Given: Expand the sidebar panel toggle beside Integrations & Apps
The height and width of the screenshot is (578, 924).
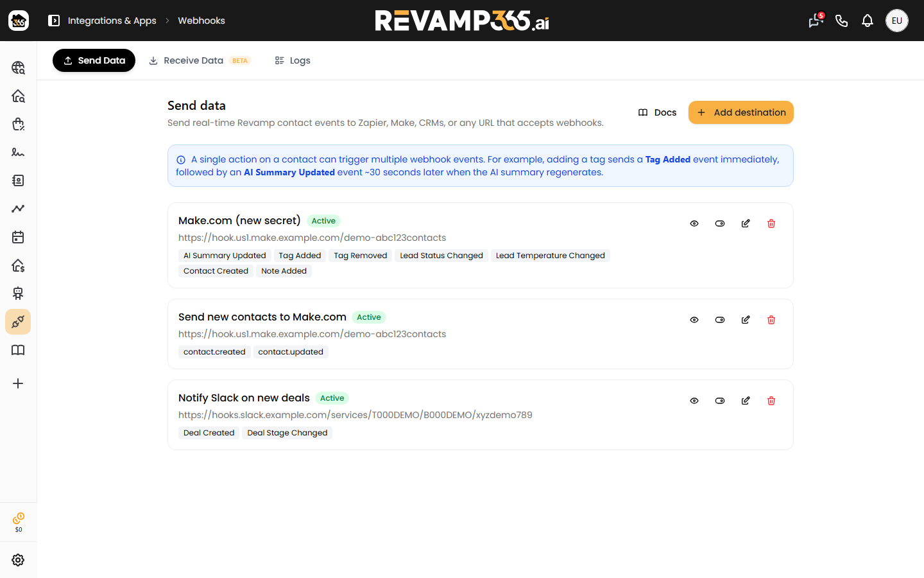Looking at the screenshot, I should pyautogui.click(x=54, y=21).
